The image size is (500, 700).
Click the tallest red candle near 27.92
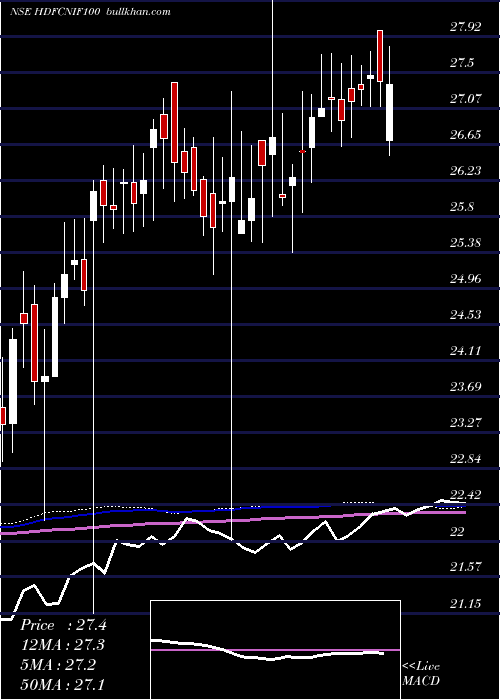tap(380, 56)
